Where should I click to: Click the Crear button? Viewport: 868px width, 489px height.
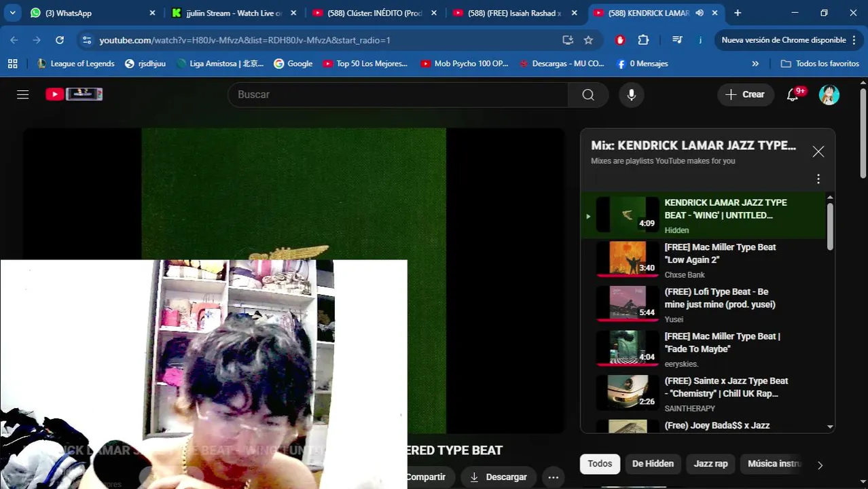click(x=745, y=94)
